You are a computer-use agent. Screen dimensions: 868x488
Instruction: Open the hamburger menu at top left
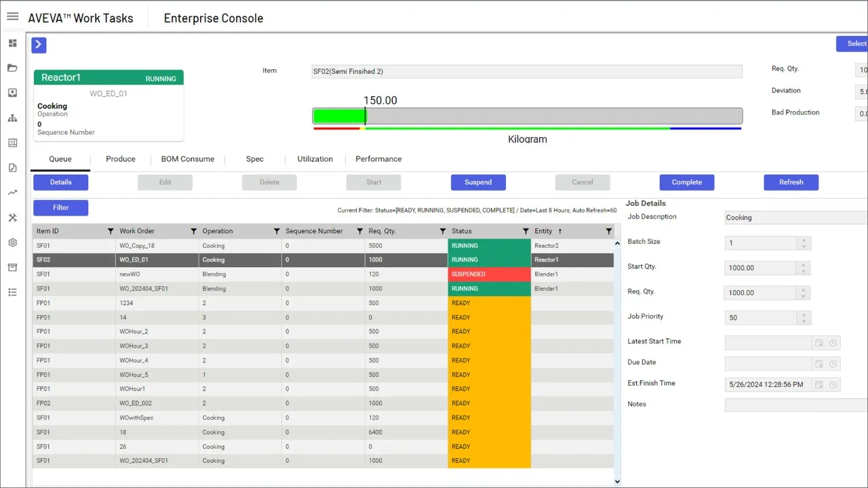tap(12, 16)
